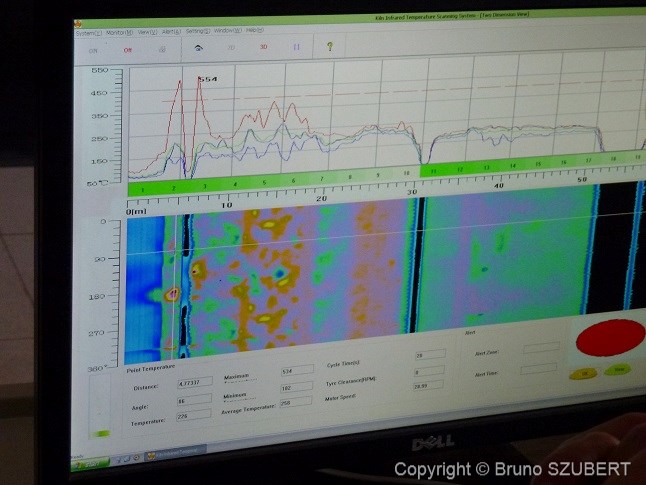Click the home-shaped toolbar icon

tap(199, 47)
